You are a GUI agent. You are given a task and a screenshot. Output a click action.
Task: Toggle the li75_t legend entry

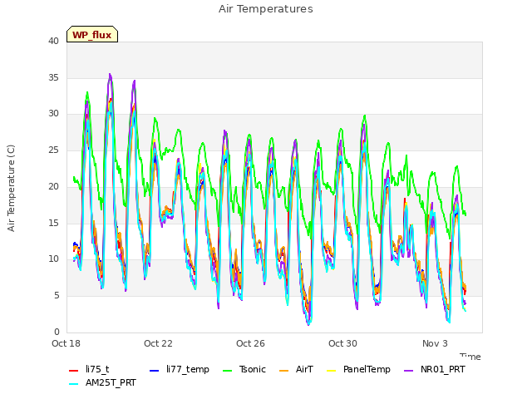point(89,369)
